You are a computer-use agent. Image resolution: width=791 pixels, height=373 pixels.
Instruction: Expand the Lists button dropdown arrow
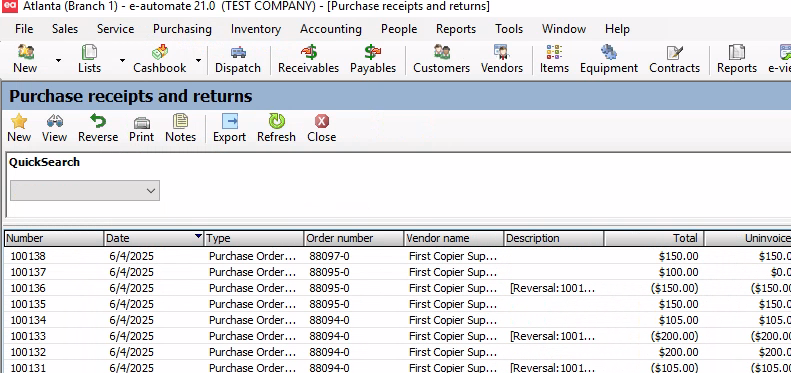click(122, 60)
